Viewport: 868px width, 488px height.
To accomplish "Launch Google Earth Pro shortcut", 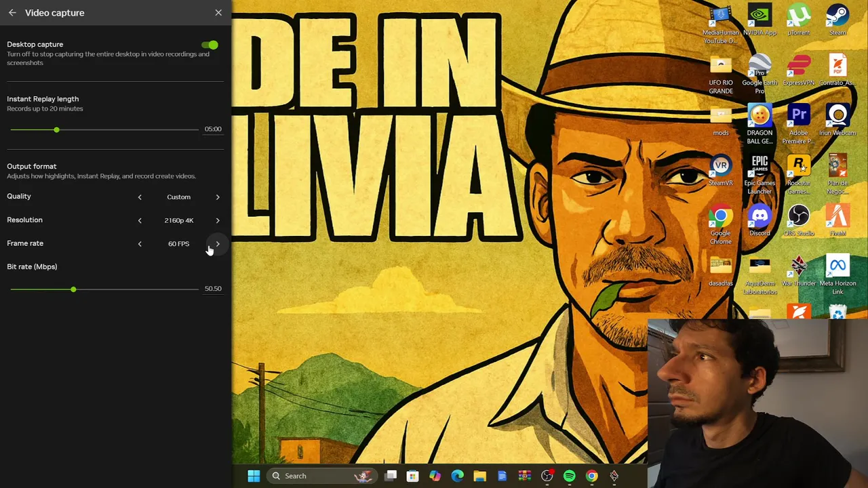I will (x=759, y=75).
